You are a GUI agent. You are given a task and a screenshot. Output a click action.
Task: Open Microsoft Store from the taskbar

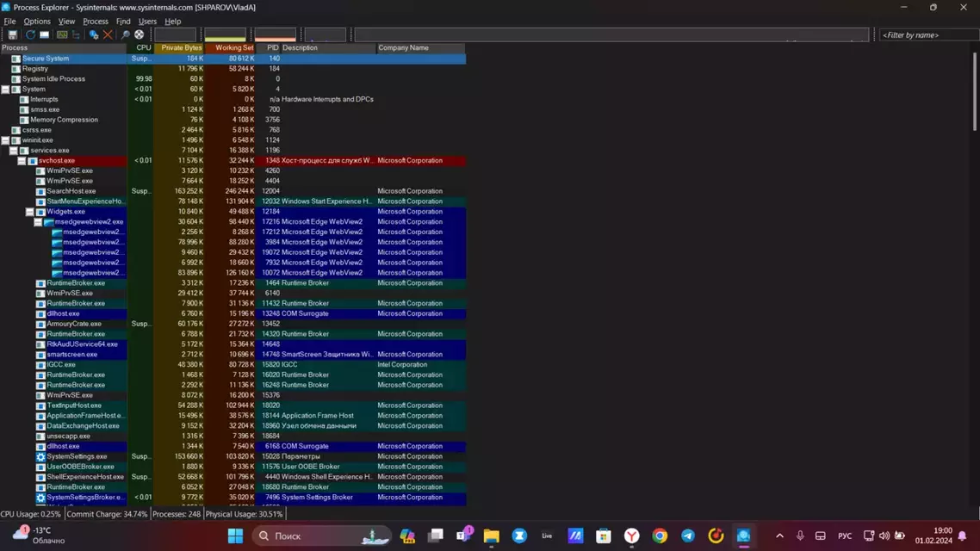(603, 536)
